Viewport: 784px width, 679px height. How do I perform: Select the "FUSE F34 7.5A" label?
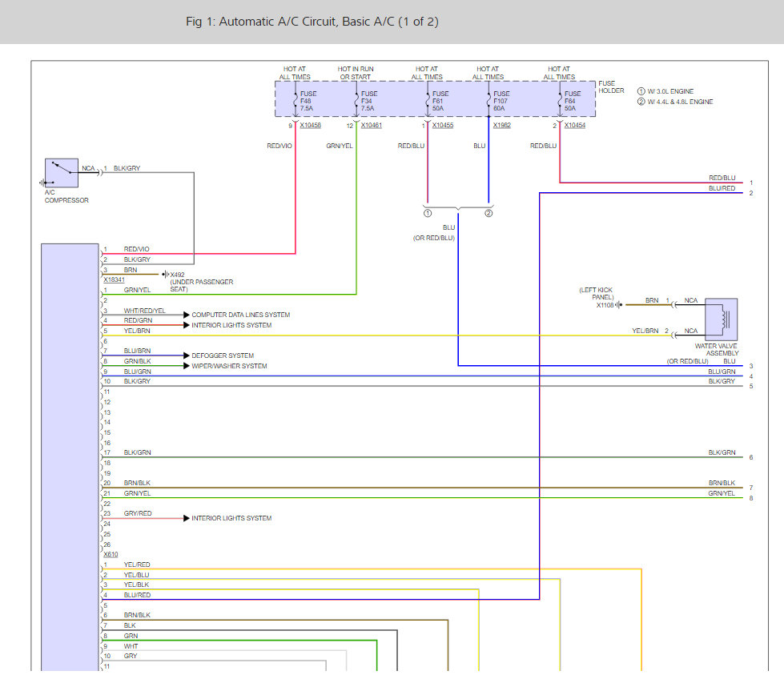coord(369,101)
